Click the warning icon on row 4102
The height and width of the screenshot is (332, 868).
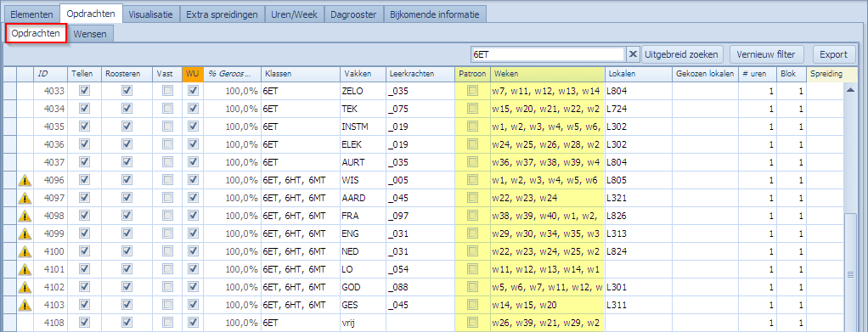pyautogui.click(x=25, y=287)
